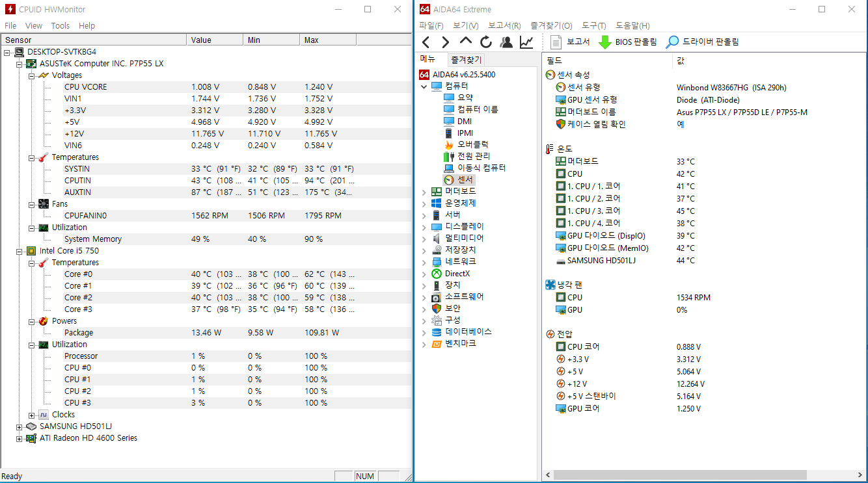Open HWMonitor View menu
Viewport: 868px width, 483px height.
click(34, 26)
